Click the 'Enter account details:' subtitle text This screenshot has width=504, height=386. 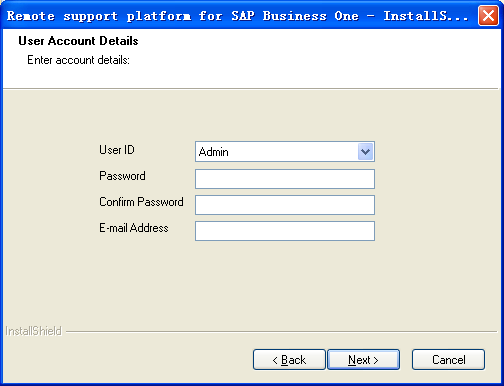(78, 60)
